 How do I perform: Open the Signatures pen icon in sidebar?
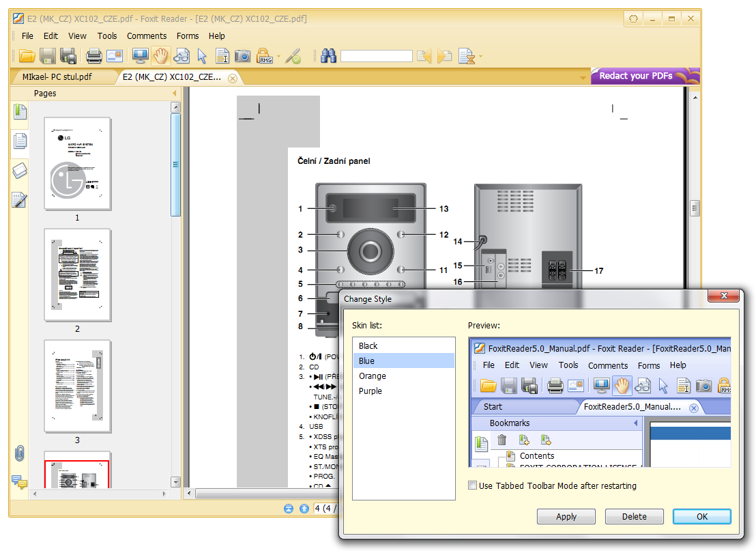20,200
